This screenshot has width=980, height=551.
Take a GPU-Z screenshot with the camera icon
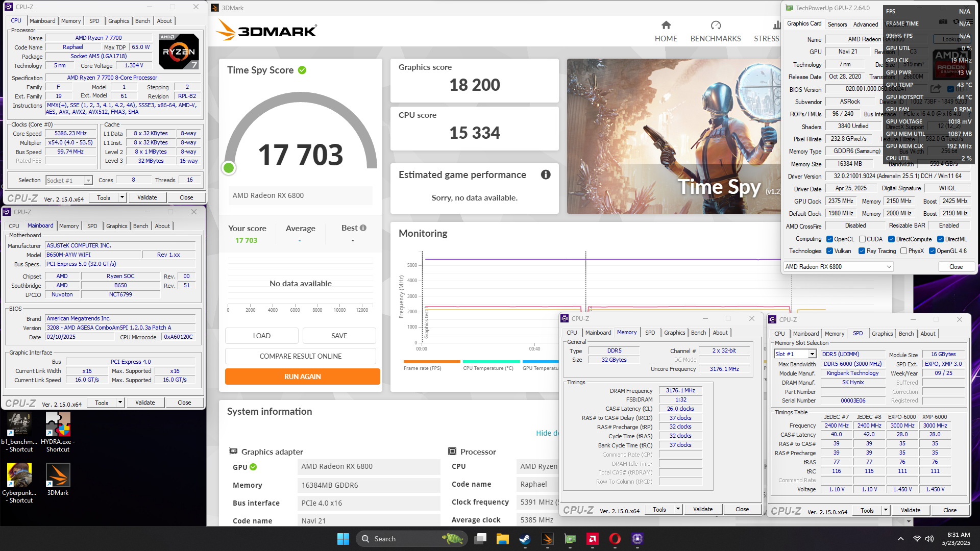(x=943, y=22)
